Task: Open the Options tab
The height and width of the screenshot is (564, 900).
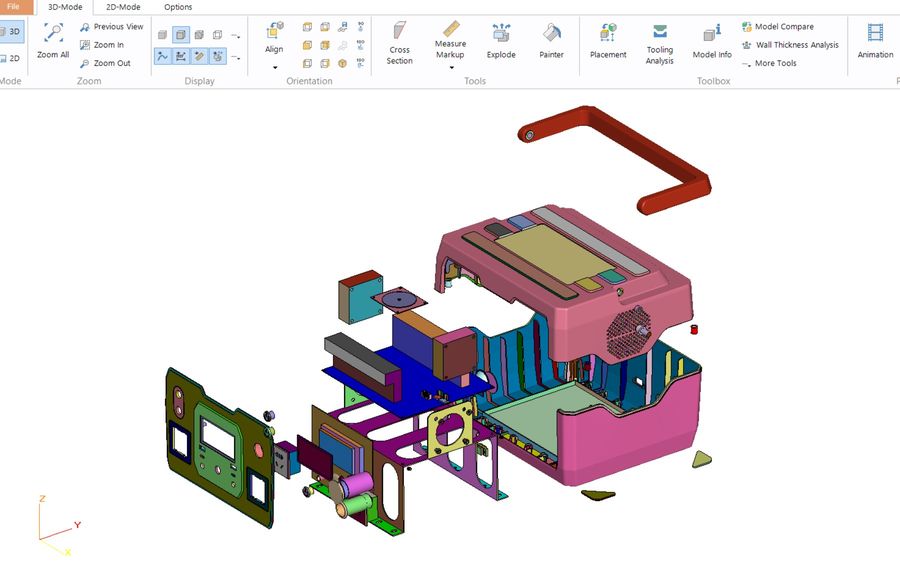Action: [178, 7]
